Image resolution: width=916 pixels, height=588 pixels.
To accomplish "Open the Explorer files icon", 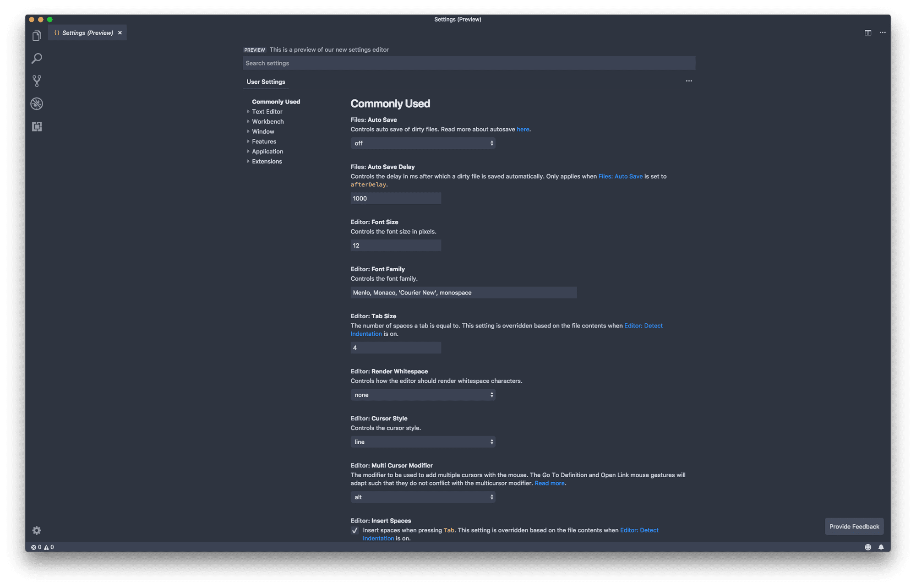I will coord(37,36).
